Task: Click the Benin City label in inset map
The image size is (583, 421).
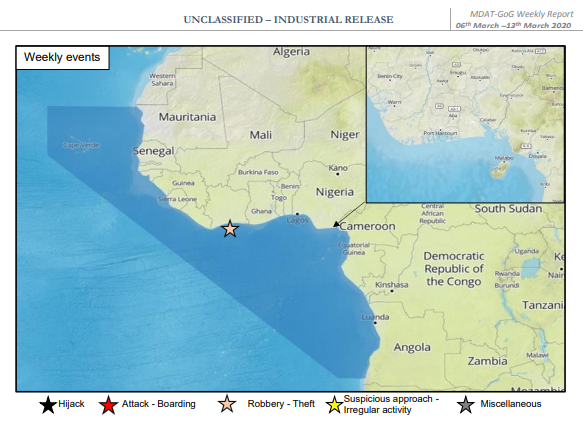Action: (390, 76)
